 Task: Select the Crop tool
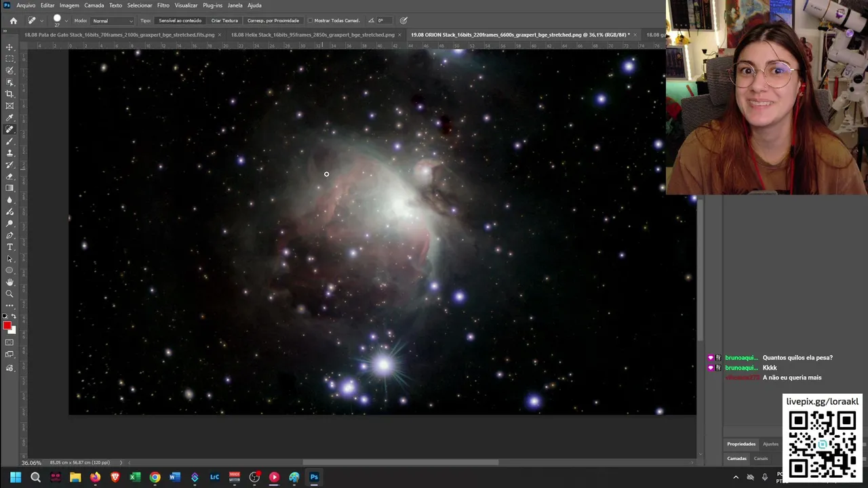(x=9, y=94)
